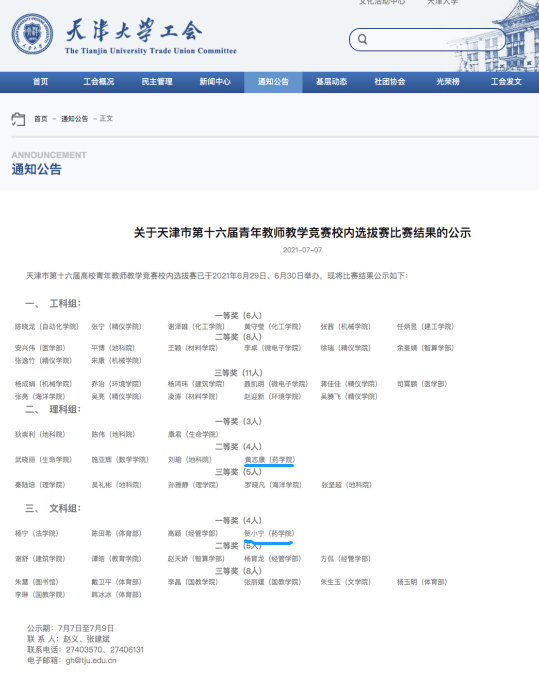539x690 pixels.
Task: Select the highlighted 通知公告 navigation tab
Action: tap(273, 82)
